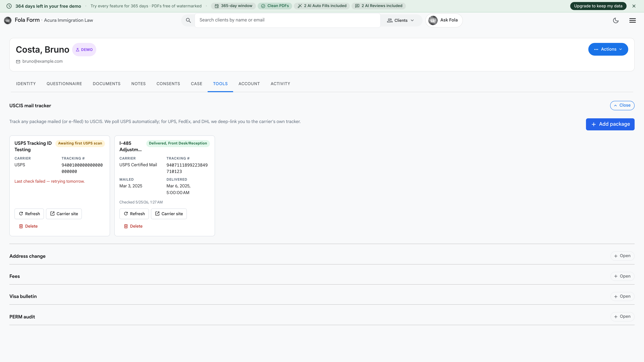
Task: Click tracking number 9400100000000000000000
Action: (x=82, y=168)
